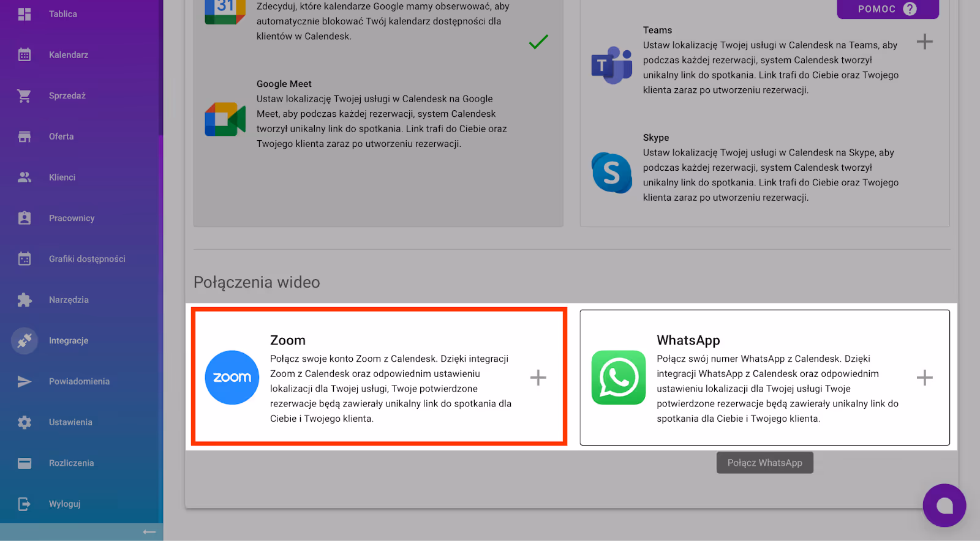The width and height of the screenshot is (980, 541).
Task: Click the green WhatsApp logo
Action: (619, 378)
